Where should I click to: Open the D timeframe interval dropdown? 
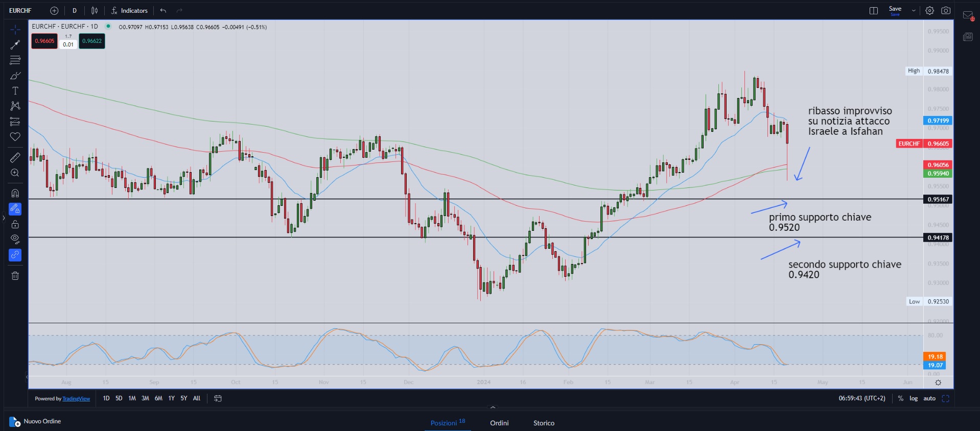[75, 11]
